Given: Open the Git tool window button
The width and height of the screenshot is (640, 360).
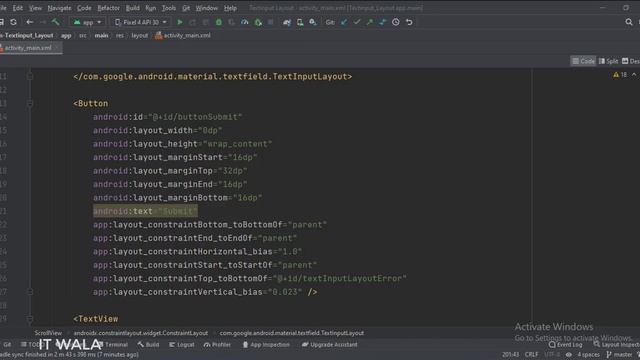Looking at the screenshot, I should click(x=7, y=344).
